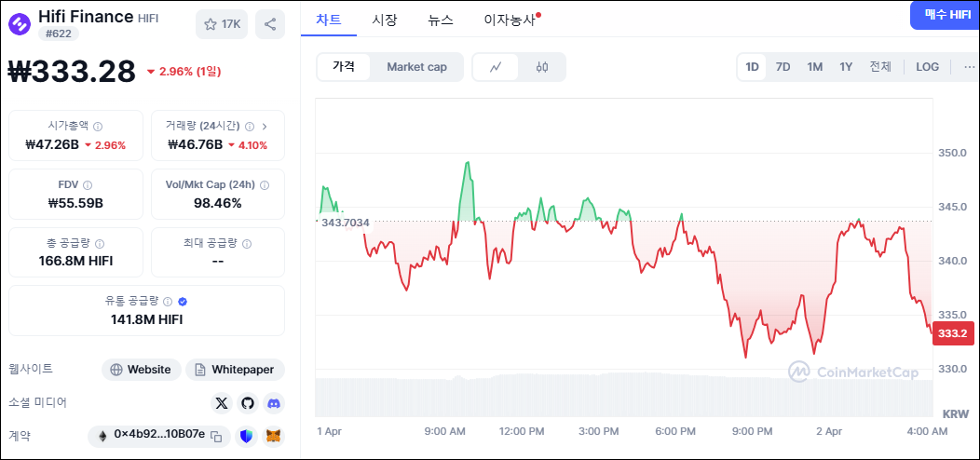The image size is (980, 460).
Task: Open the GitHub social icon
Action: pos(248,403)
